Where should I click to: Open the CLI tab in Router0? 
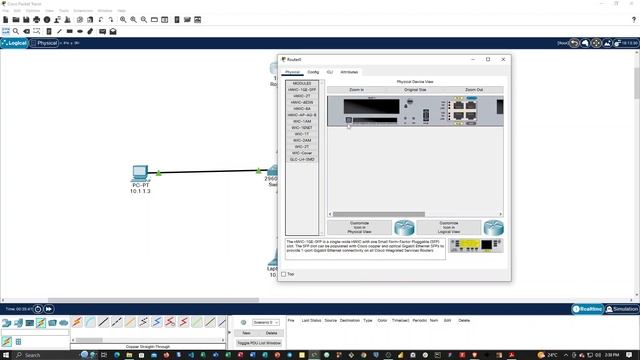(330, 72)
